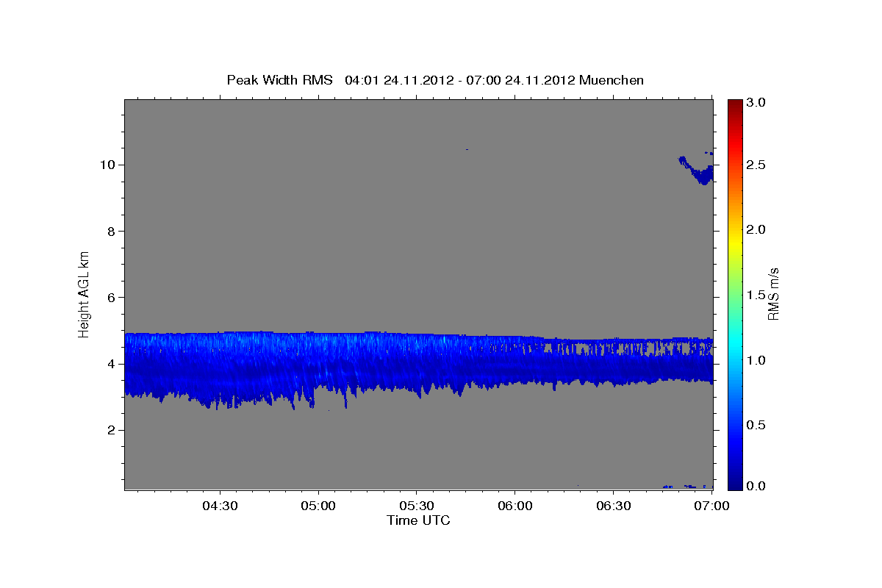
Task: Click the 06:30 time tick label
Action: tap(614, 506)
